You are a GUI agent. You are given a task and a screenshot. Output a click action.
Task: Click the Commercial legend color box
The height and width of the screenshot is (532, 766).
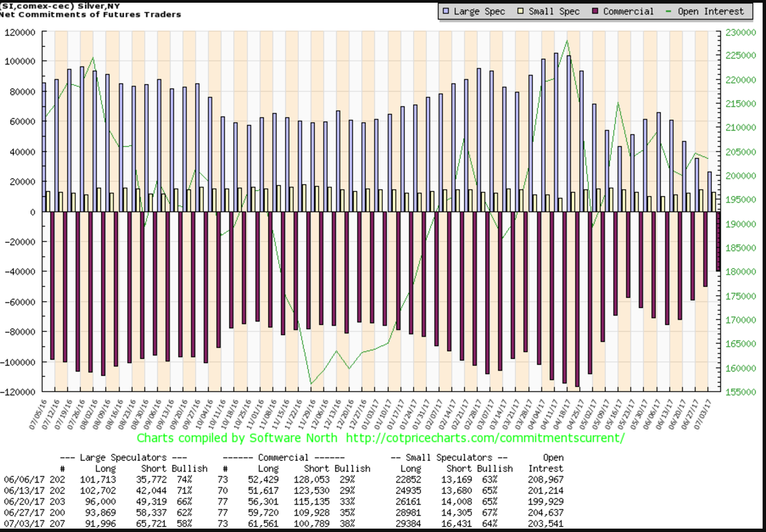595,12
